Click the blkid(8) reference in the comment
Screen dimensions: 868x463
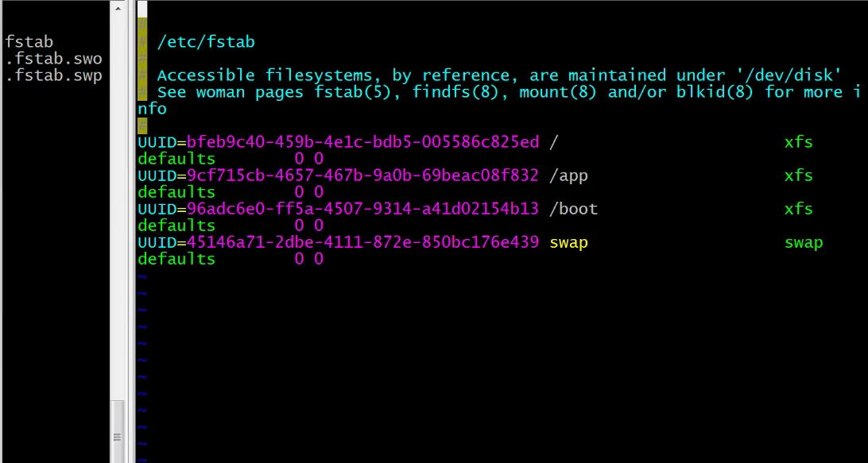click(715, 92)
